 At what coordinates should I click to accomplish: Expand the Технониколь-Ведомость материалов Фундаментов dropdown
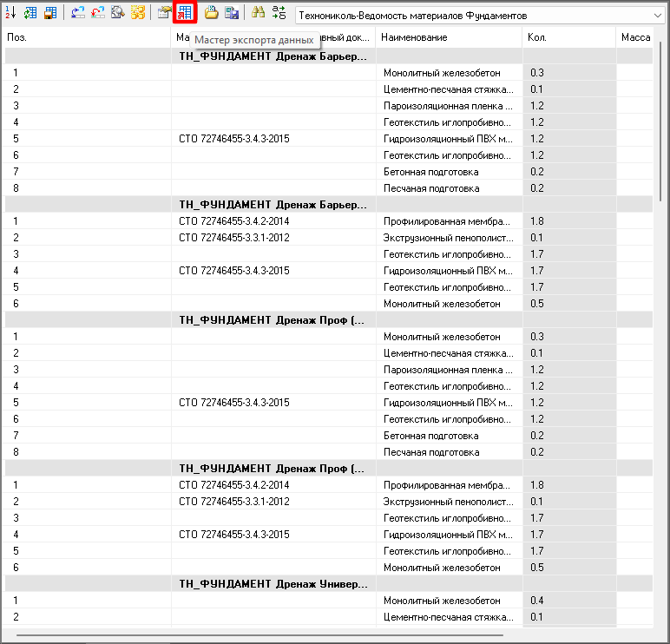coord(656,15)
